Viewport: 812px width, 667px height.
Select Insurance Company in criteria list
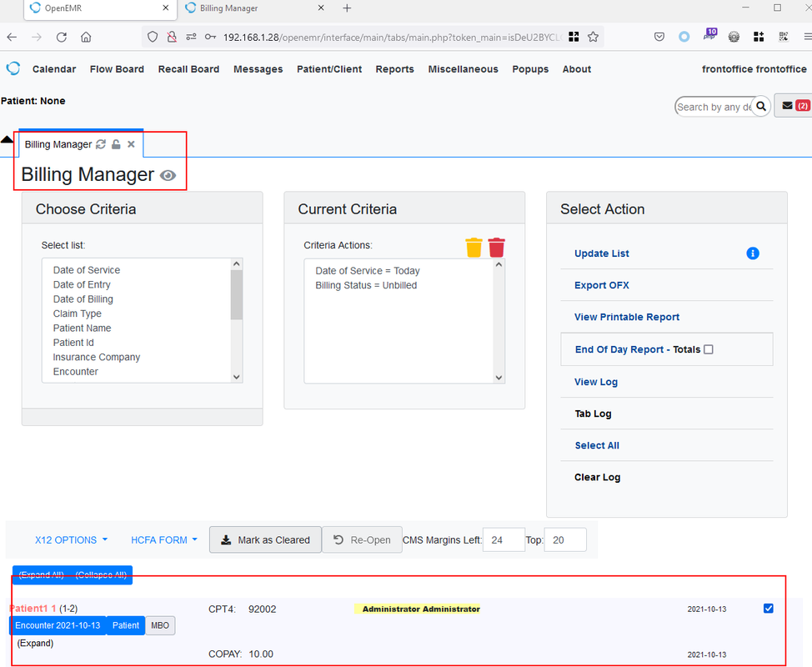(97, 357)
